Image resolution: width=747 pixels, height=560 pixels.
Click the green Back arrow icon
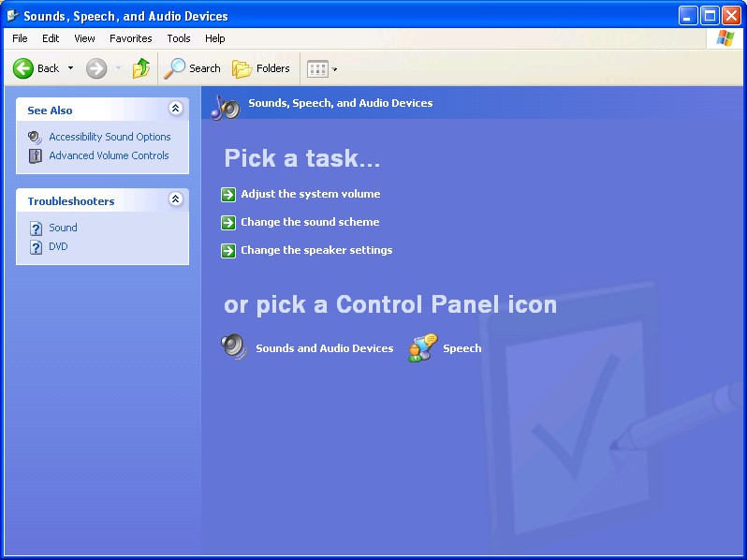point(22,68)
